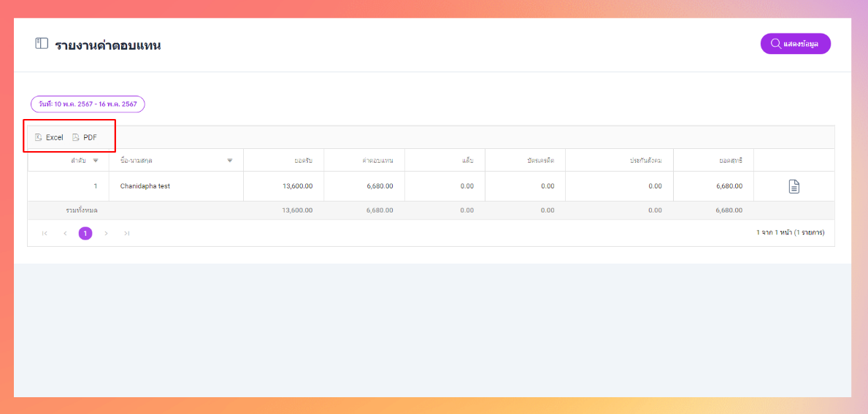Image resolution: width=868 pixels, height=414 pixels.
Task: Select ค่าตอบแทน 6,680.00 in Chanidapha test row
Action: click(x=380, y=186)
